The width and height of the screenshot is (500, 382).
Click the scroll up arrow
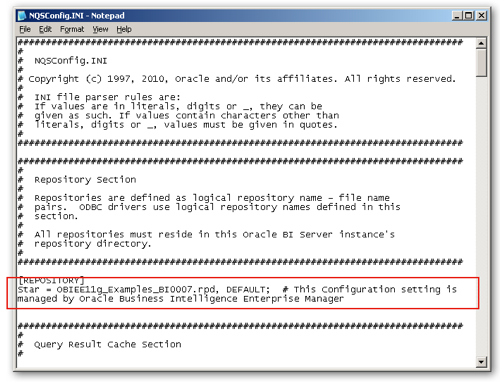tap(481, 43)
